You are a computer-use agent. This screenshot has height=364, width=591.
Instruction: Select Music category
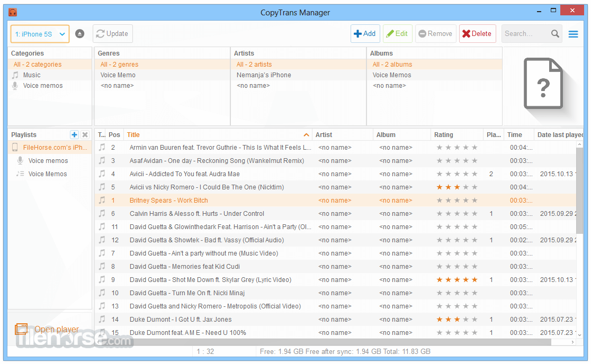pos(50,75)
